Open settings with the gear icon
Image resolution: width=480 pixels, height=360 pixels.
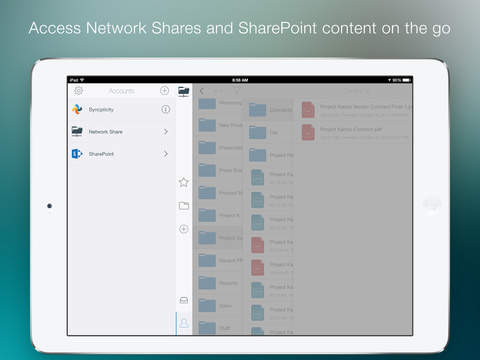click(78, 91)
